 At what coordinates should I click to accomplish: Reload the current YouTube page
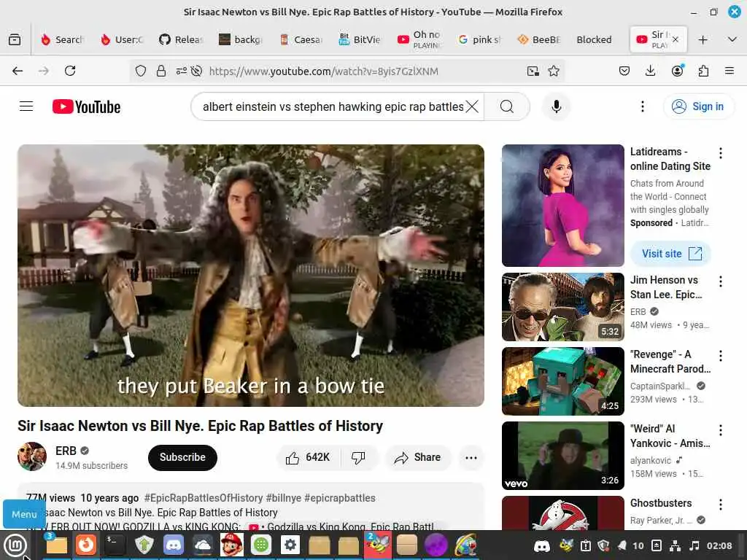70,71
